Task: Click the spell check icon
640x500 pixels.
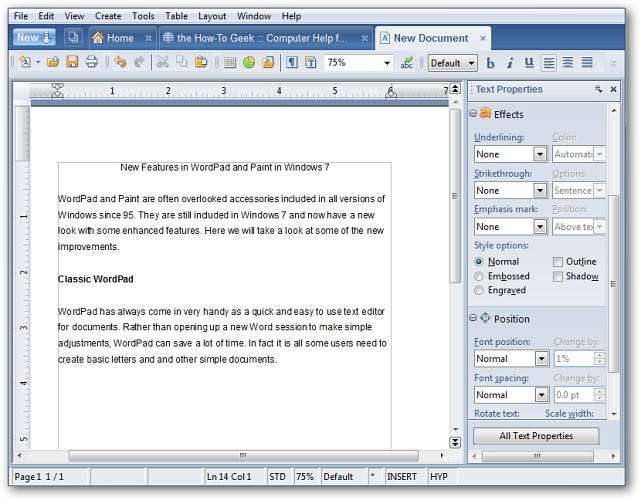Action: 407,62
